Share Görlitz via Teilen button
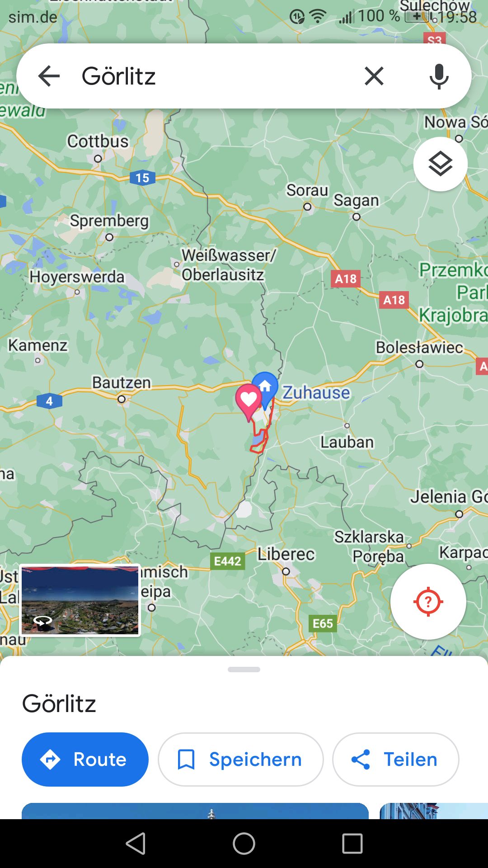 (x=395, y=759)
